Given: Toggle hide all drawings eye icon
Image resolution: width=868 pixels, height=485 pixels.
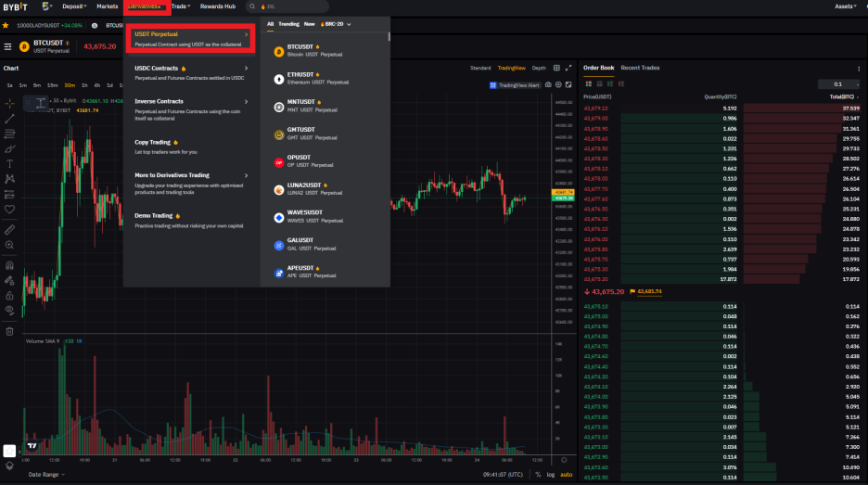Looking at the screenshot, I should [x=9, y=310].
